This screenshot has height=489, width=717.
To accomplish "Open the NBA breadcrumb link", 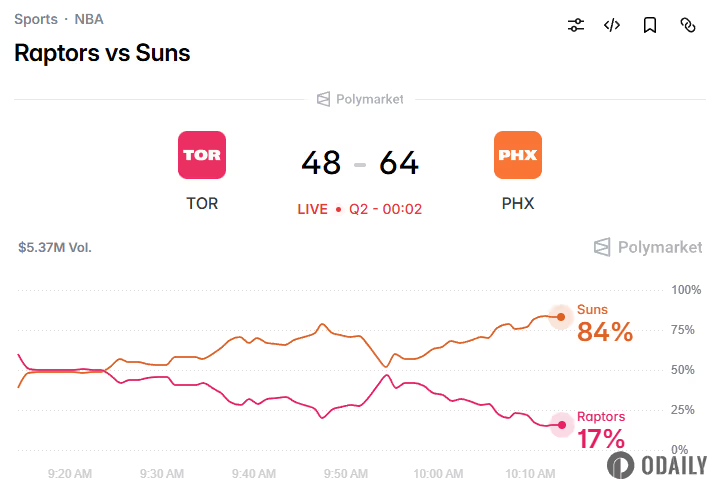I will [x=89, y=19].
